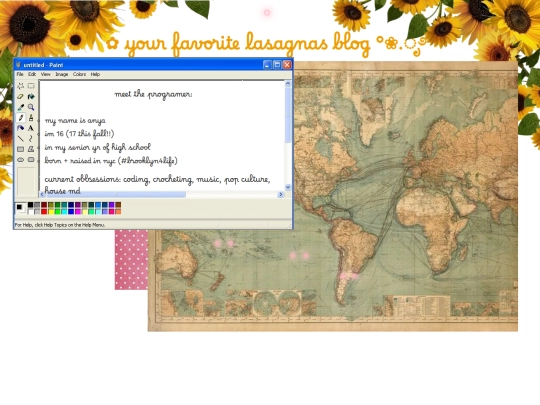The image size is (540, 405).
Task: Click the horizontal scrollbar thumb
Action: [116, 195]
